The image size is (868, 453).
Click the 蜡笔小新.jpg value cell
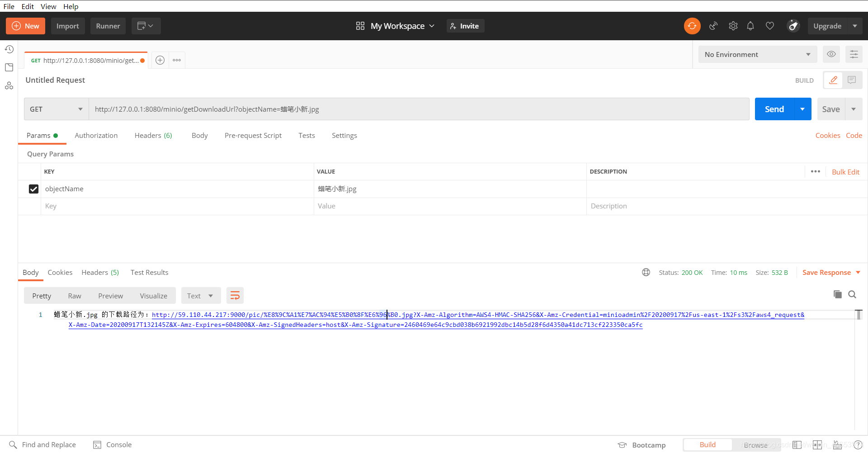pos(450,189)
